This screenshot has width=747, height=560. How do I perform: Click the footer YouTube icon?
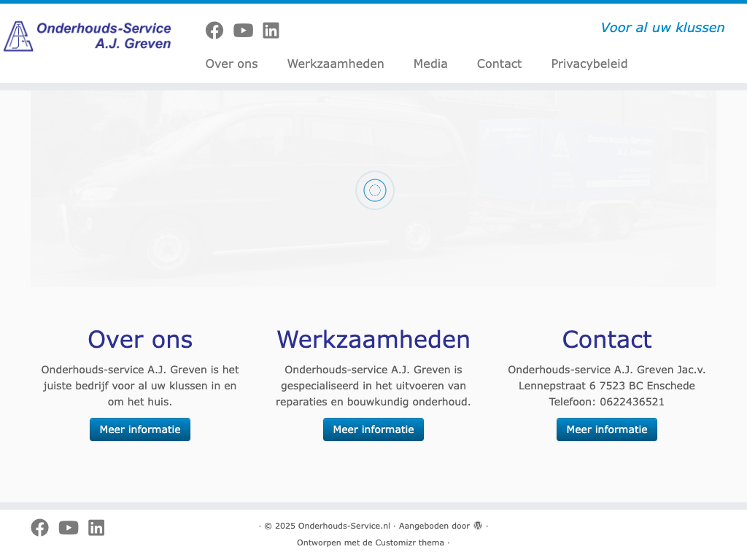69,527
